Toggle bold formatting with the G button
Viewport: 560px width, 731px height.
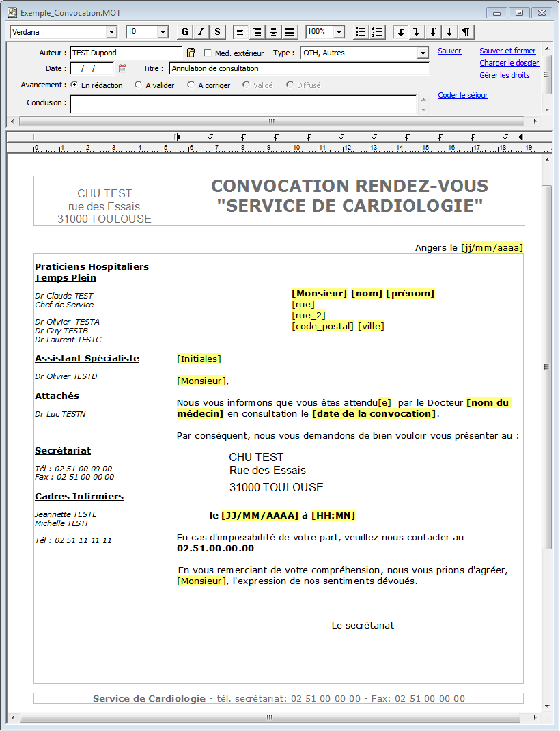tap(185, 31)
